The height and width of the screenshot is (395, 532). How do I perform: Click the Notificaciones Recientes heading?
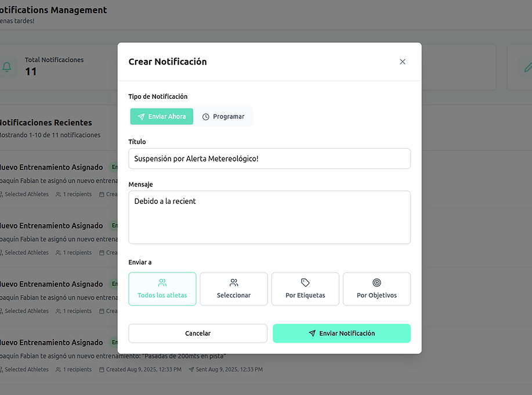click(x=45, y=123)
